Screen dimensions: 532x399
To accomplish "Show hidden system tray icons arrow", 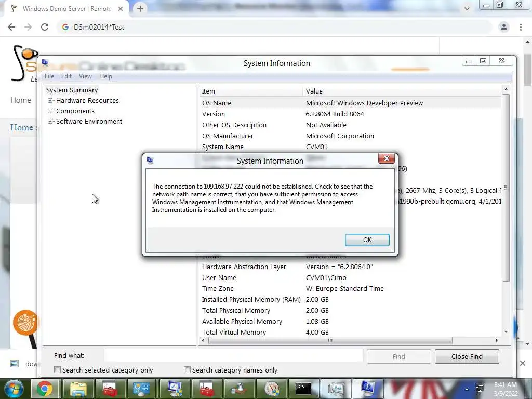I will tap(467, 389).
